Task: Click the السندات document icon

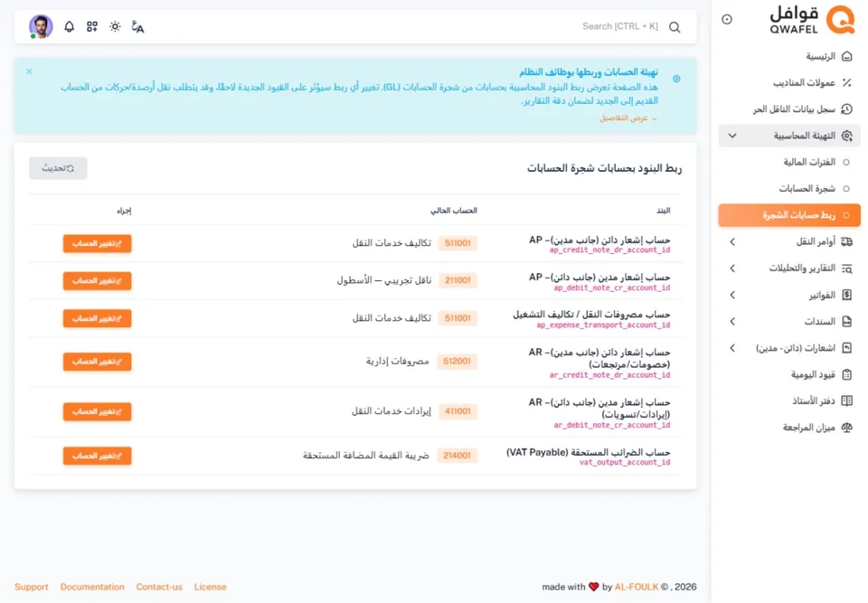Action: pyautogui.click(x=846, y=321)
